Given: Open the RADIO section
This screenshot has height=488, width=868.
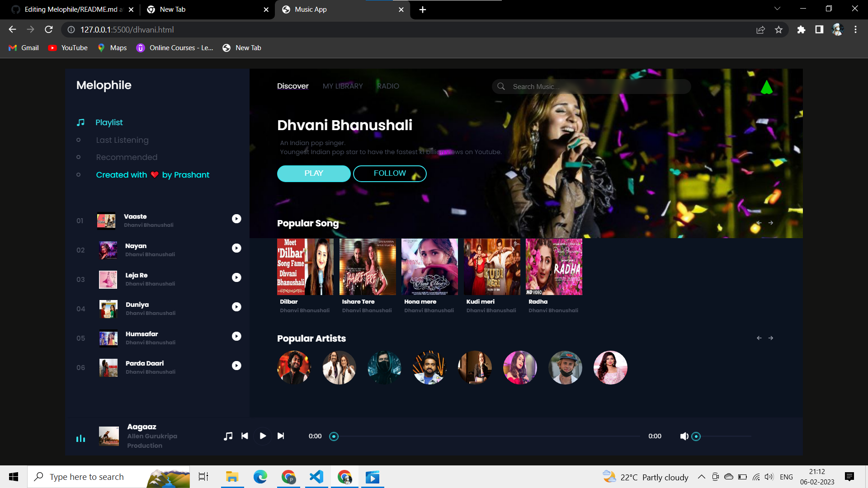Looking at the screenshot, I should click(388, 86).
